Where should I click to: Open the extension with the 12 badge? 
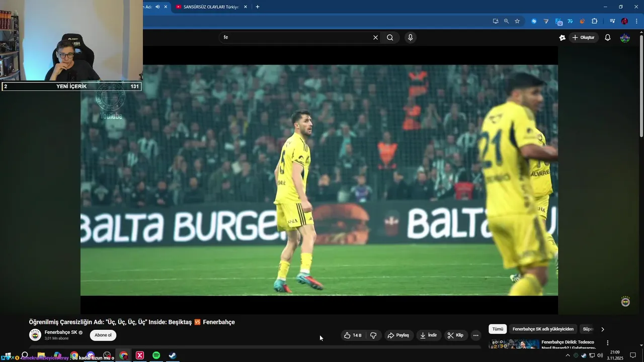pos(558,22)
